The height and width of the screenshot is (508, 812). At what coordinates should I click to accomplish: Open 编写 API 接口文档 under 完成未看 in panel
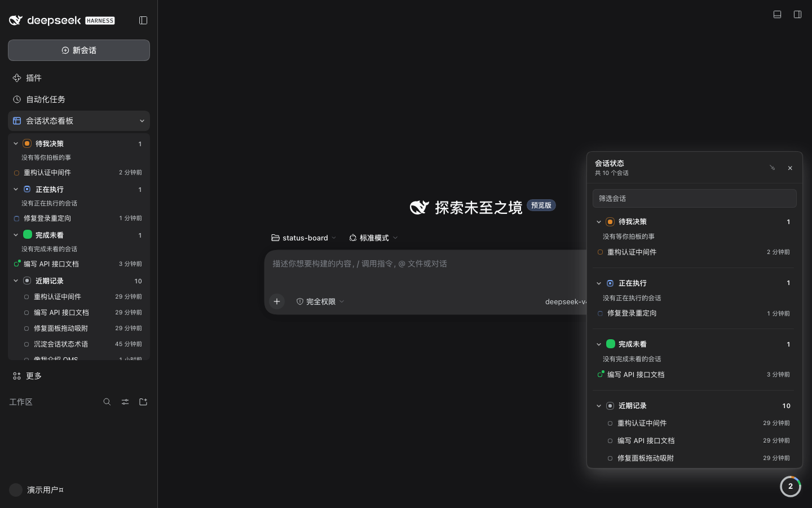[x=695, y=375]
